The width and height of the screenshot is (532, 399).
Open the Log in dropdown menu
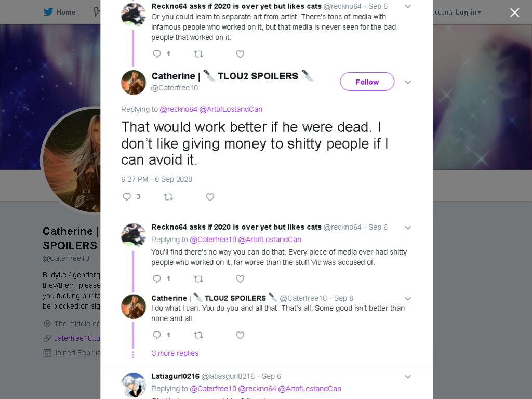(468, 12)
